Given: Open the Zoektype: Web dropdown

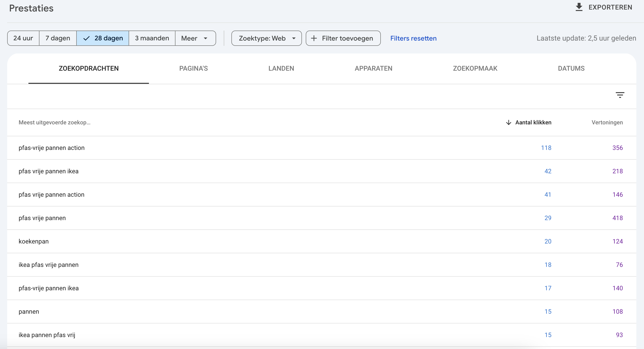Looking at the screenshot, I should [267, 38].
